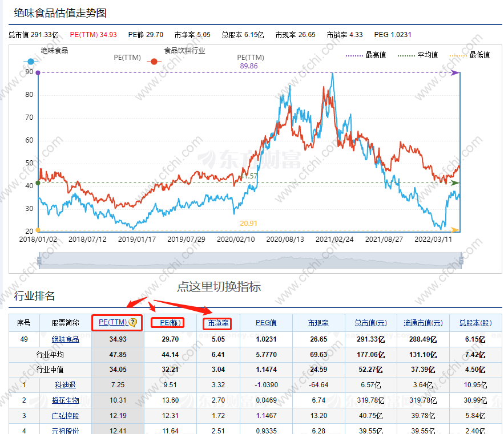Click the 41.57 average value label
Screen dimensions: 504x434
(249, 176)
